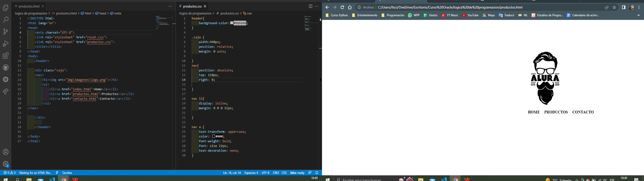
Task: Open the Source Control view
Action: coord(5,32)
